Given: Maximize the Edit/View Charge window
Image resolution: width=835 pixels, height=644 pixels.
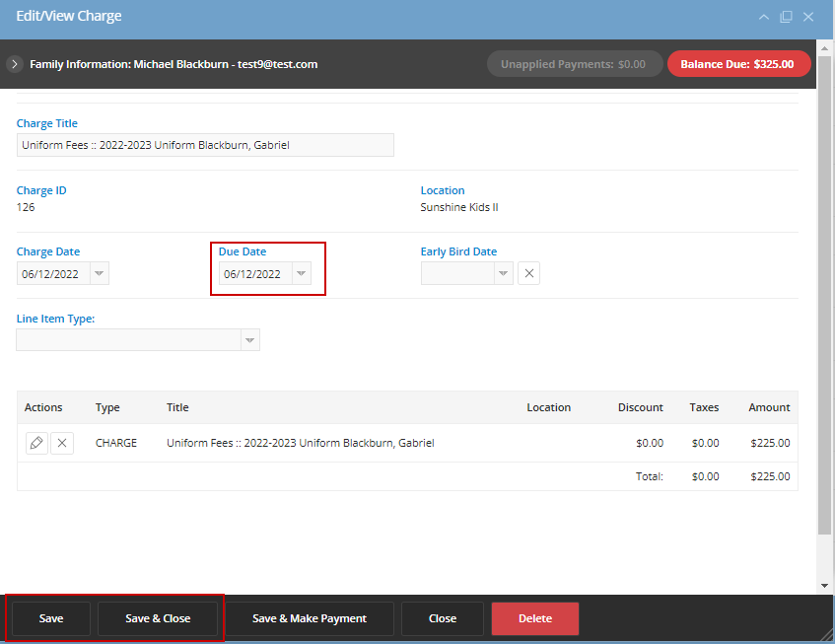Looking at the screenshot, I should coord(786,17).
